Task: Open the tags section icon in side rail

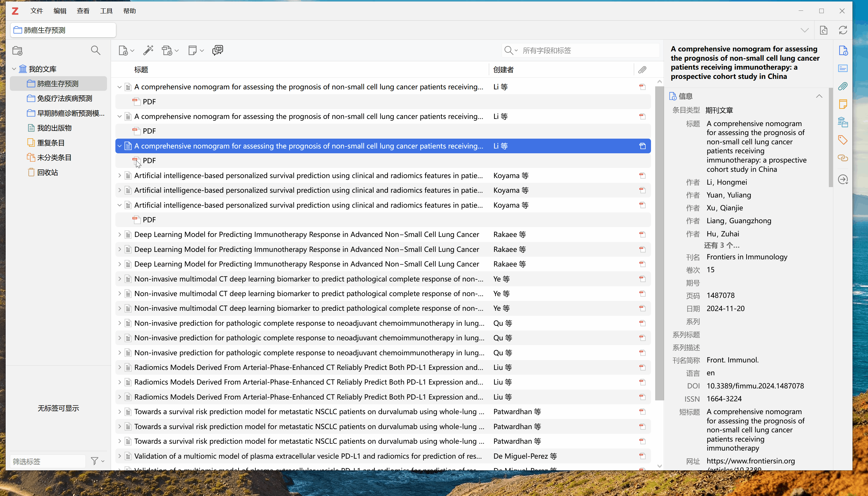Action: click(x=843, y=140)
